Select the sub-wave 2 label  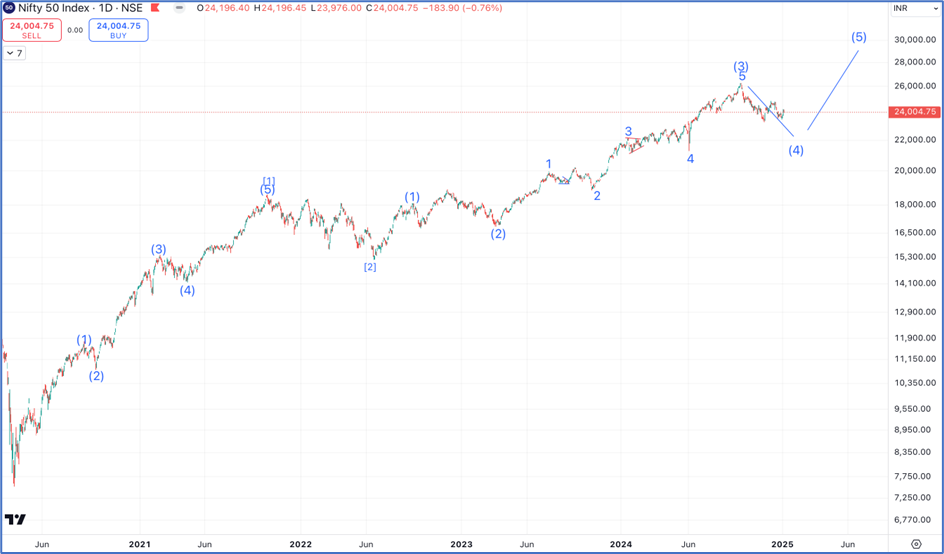point(597,196)
